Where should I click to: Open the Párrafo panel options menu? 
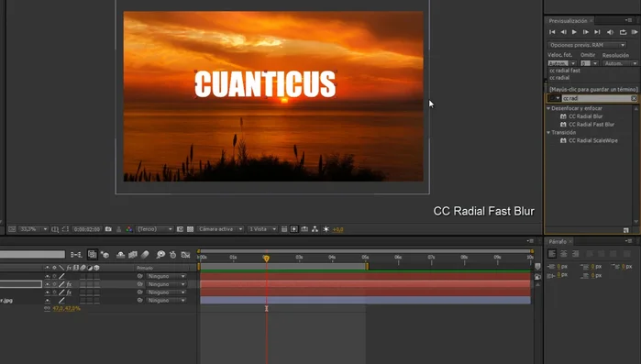click(x=629, y=241)
